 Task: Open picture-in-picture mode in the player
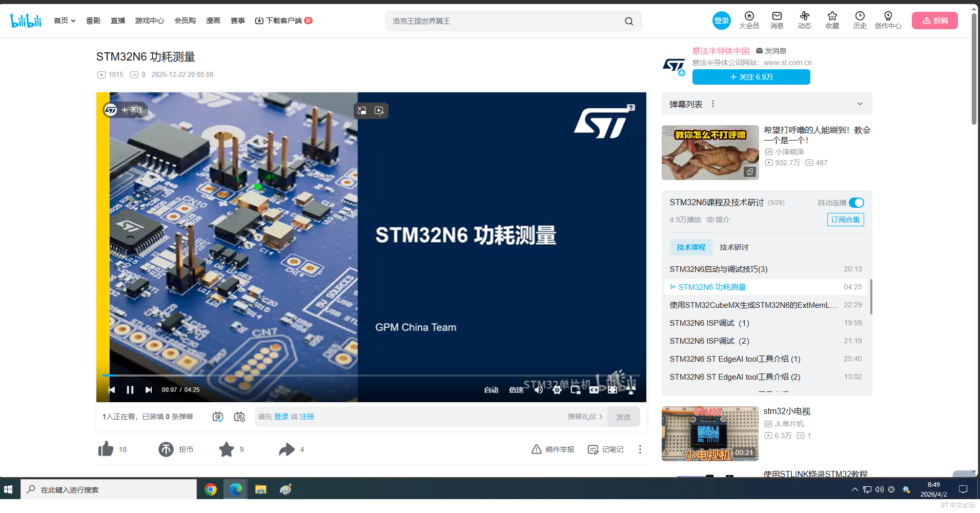point(575,390)
